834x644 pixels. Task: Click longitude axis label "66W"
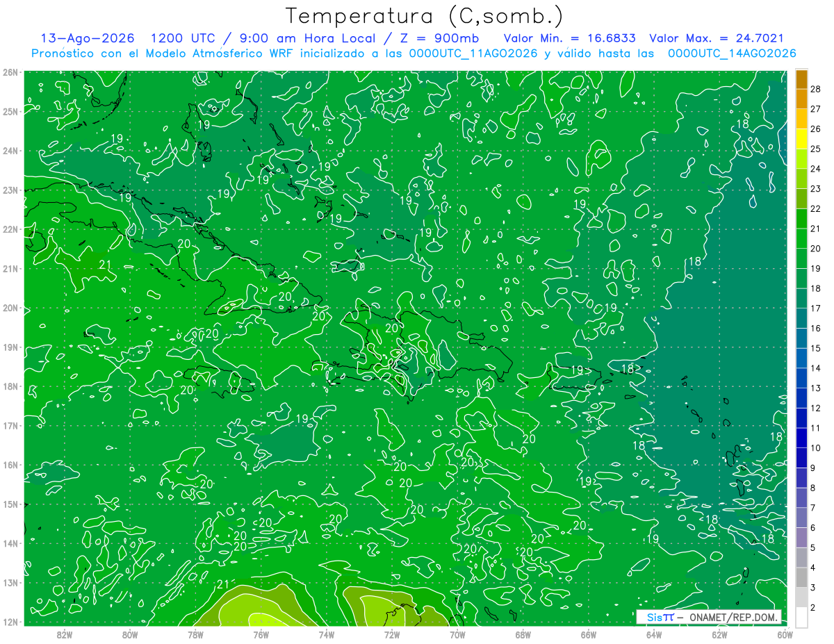coord(588,634)
